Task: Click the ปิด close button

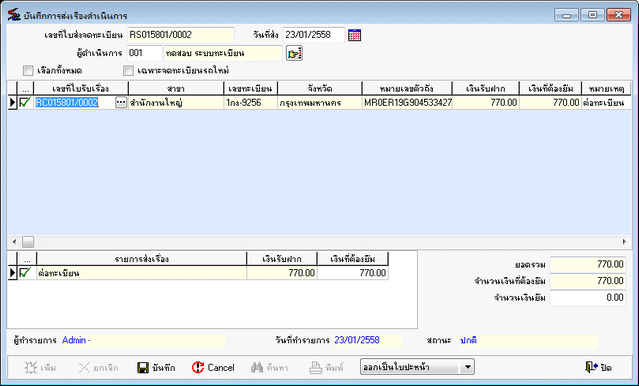Action: pyautogui.click(x=598, y=368)
